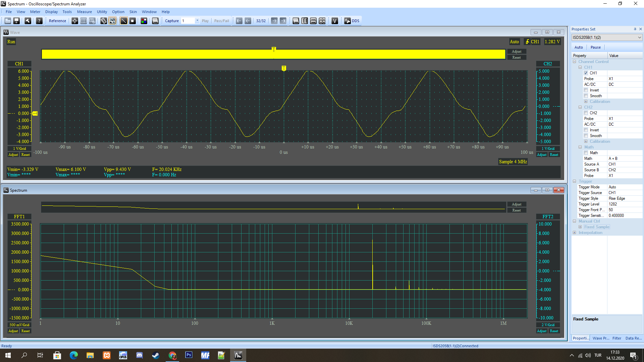The width and height of the screenshot is (644, 362).
Task: Open Photoshop from the Windows taskbar
Action: (x=189, y=355)
